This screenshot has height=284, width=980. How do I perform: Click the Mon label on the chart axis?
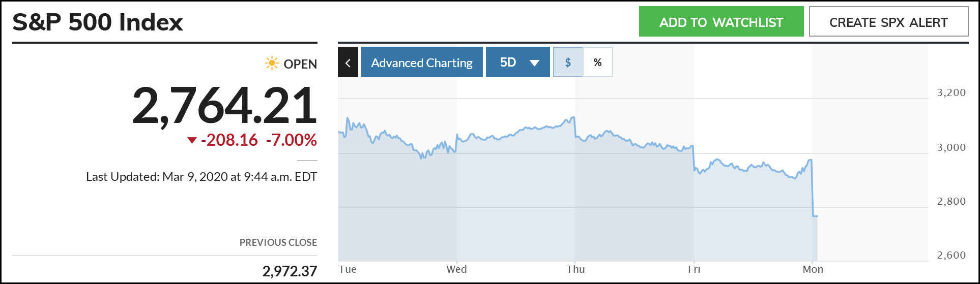click(813, 269)
